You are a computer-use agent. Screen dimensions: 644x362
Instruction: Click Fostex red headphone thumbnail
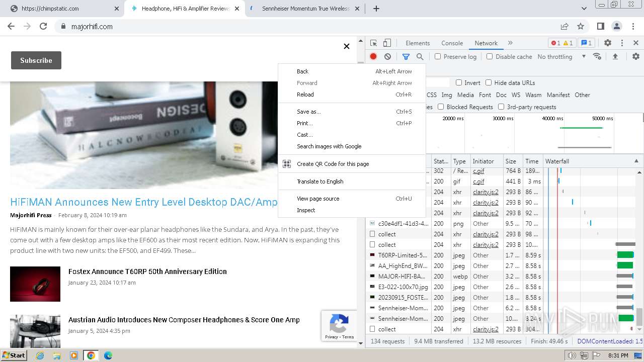click(x=35, y=284)
